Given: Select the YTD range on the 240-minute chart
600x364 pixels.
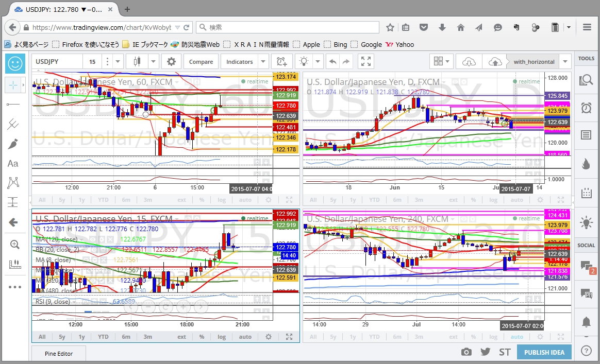Looking at the screenshot, I should 375,337.
